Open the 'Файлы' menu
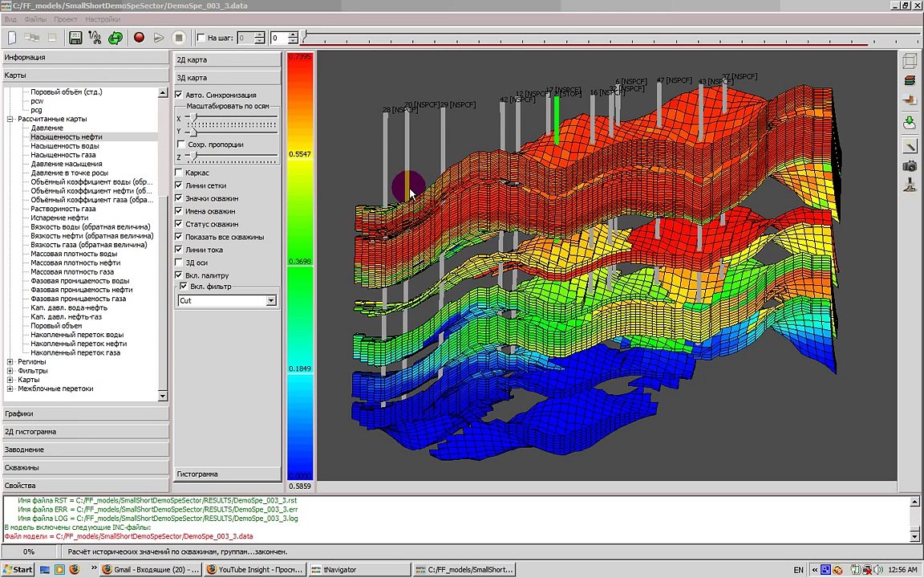Viewport: 924px width, 578px height. pos(34,19)
